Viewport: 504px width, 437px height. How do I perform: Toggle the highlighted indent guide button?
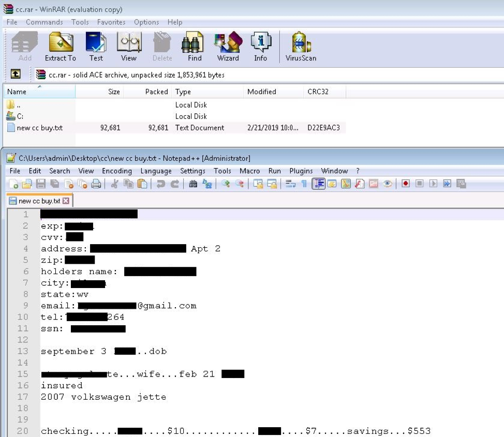[318, 184]
